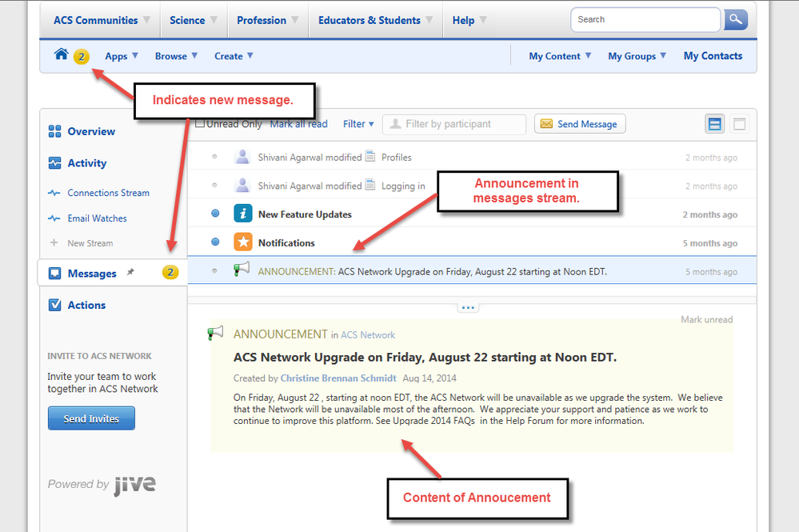Expand the My Content dropdown
The image size is (799, 532).
point(560,56)
